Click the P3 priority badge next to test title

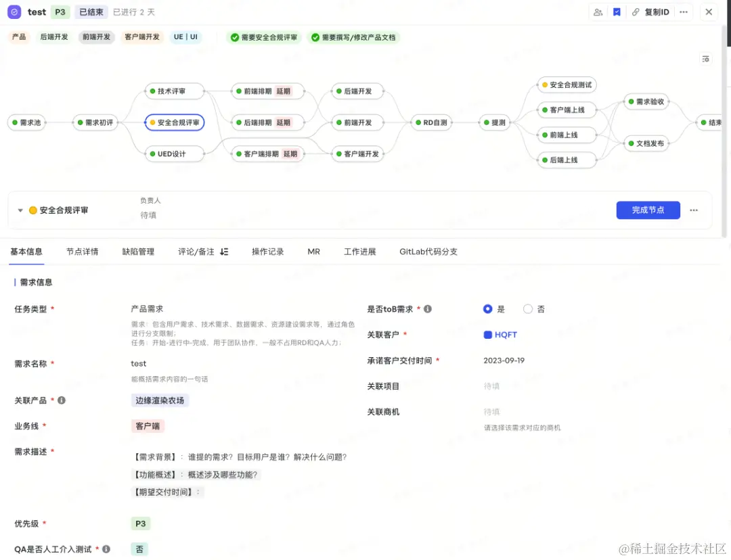click(60, 11)
